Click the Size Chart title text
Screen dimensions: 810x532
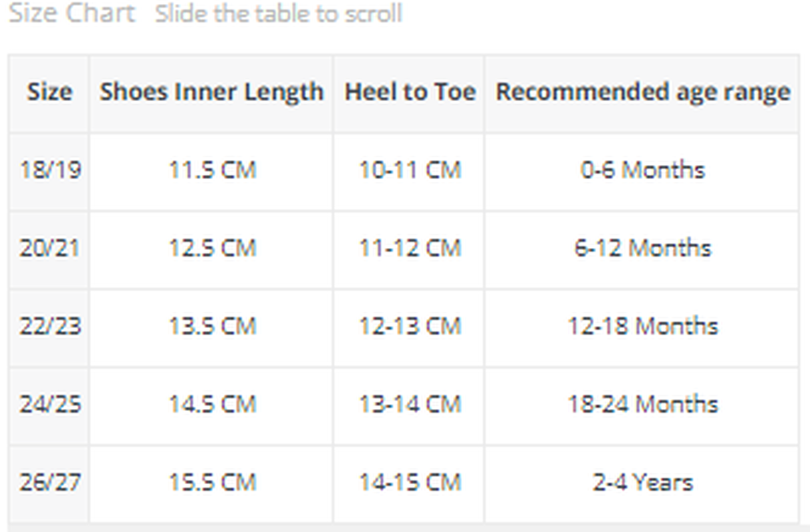click(x=72, y=13)
